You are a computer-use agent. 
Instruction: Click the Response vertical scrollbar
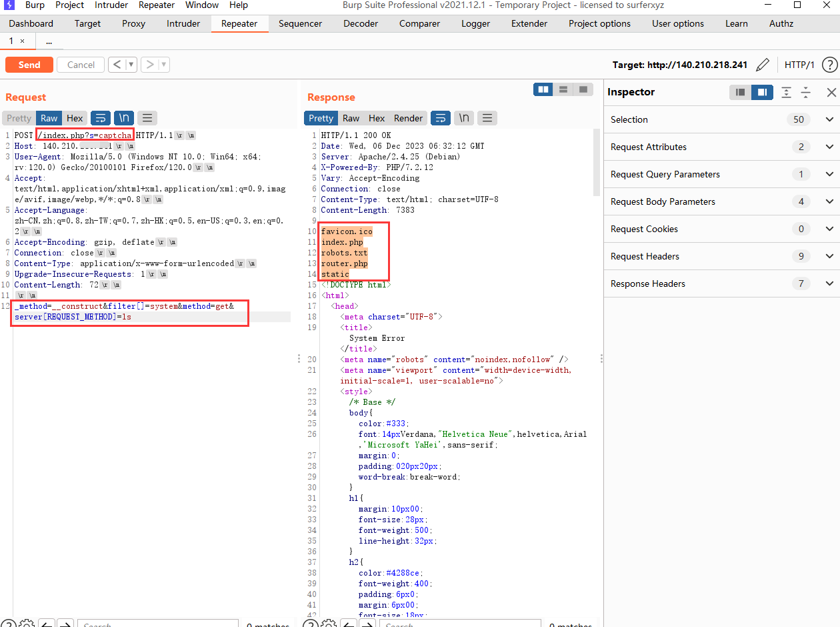(597, 163)
